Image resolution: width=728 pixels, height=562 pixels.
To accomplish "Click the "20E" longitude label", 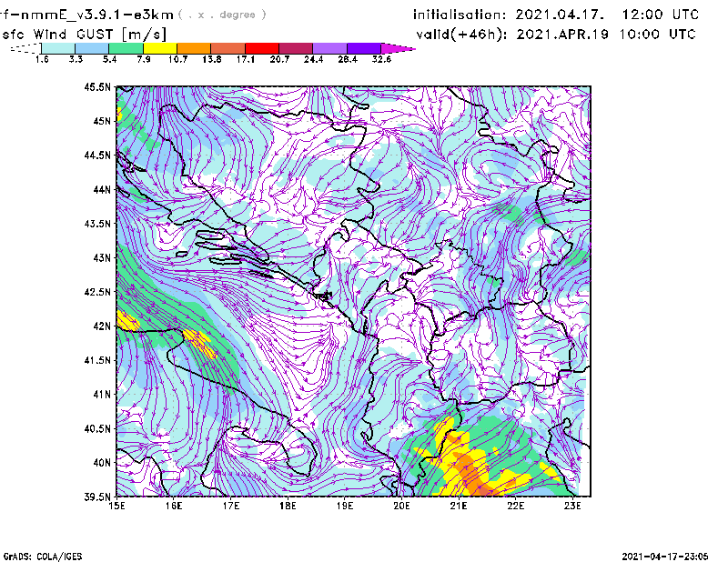I will coord(401,506).
